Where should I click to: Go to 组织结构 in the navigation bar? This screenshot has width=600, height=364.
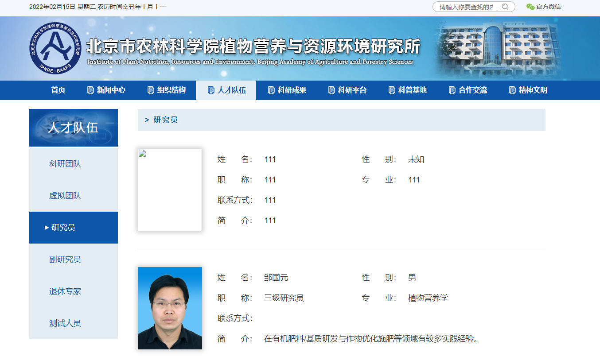pos(167,90)
